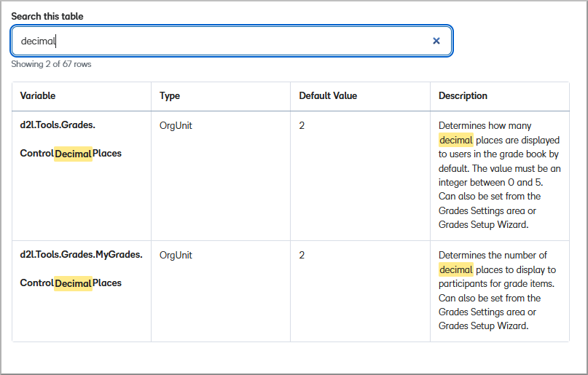This screenshot has height=375, width=588.
Task: Select the Description column header
Action: [x=500, y=96]
